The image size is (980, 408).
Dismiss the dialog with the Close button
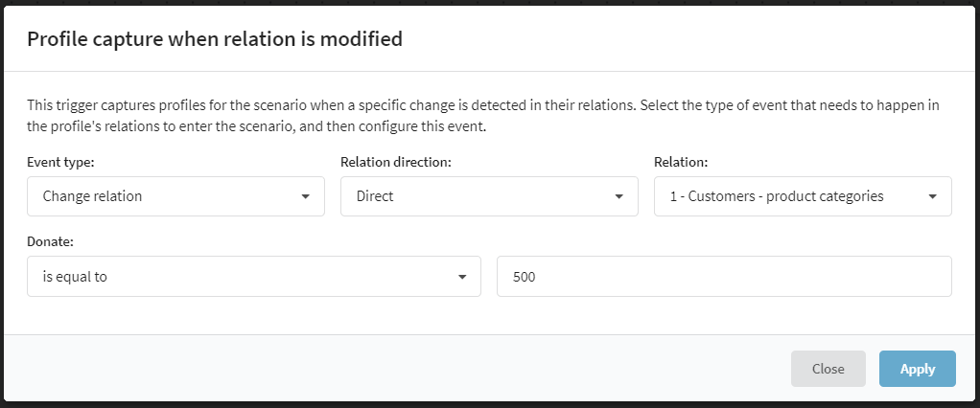coord(828,369)
